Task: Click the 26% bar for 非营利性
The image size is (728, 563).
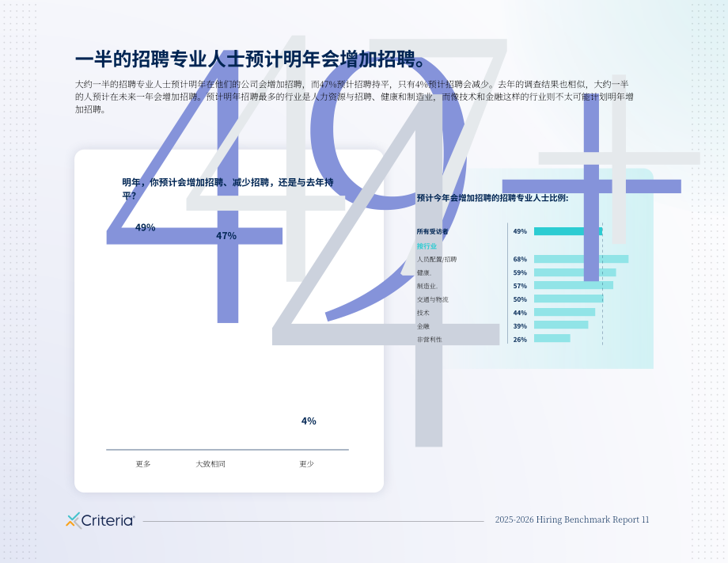Action: point(552,339)
